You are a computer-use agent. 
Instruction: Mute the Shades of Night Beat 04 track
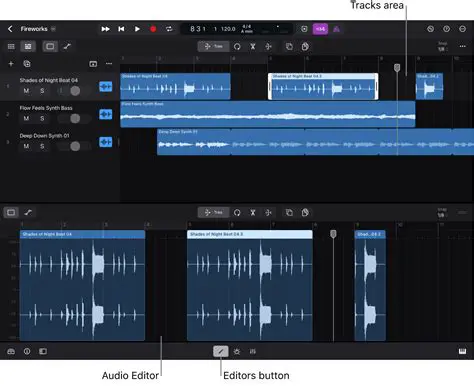pyautogui.click(x=26, y=91)
